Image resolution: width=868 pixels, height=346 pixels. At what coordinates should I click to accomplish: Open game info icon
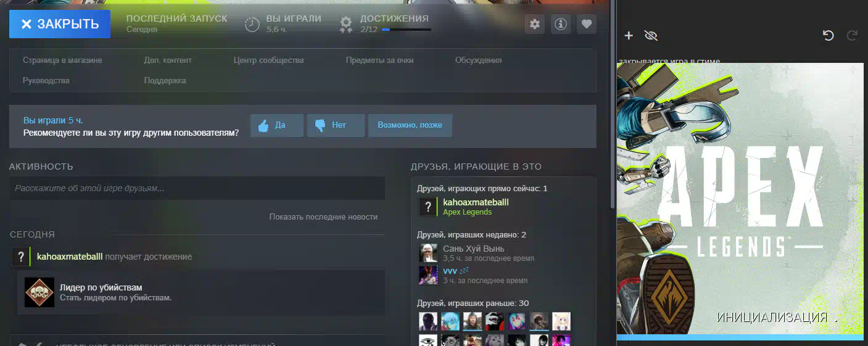click(561, 24)
